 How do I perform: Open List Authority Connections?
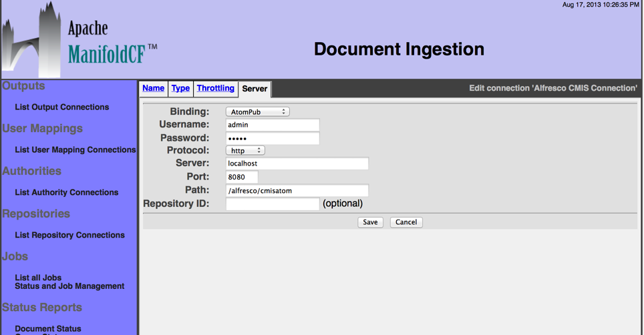point(67,192)
